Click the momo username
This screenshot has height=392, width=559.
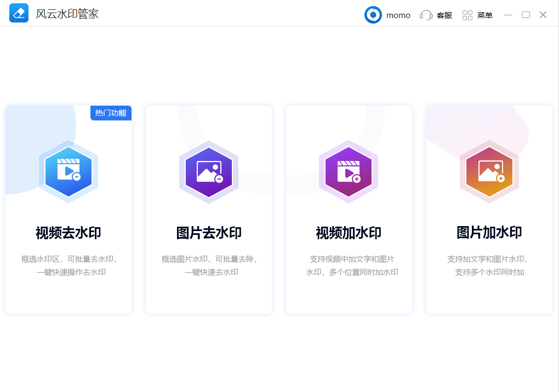398,15
